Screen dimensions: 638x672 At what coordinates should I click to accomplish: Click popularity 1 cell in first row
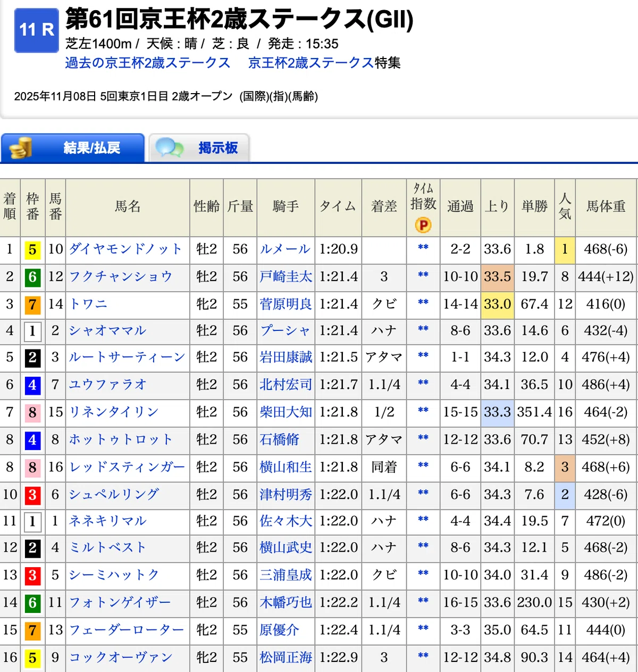pos(565,250)
